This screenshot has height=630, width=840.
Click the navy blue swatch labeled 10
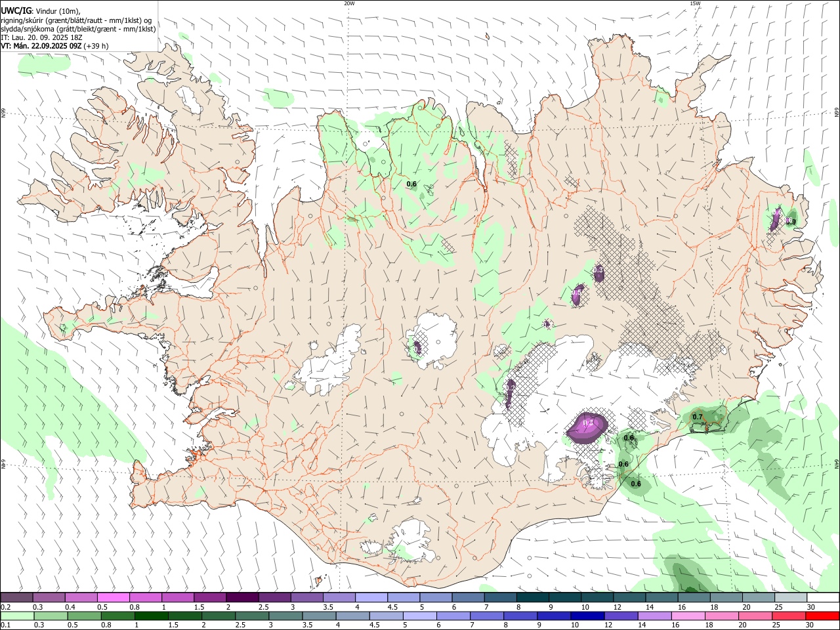point(588,616)
